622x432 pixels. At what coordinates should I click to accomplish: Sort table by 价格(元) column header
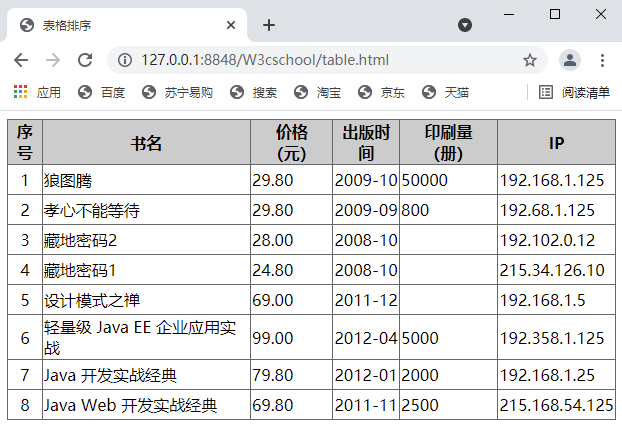tap(292, 143)
